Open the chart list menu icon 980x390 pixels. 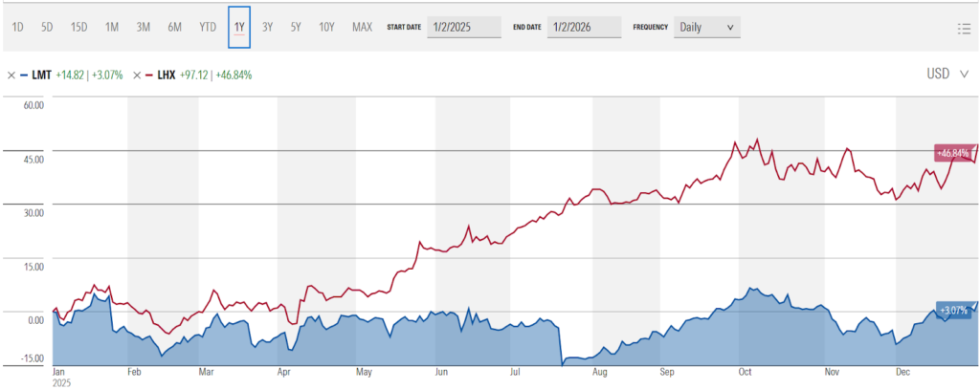point(964,28)
